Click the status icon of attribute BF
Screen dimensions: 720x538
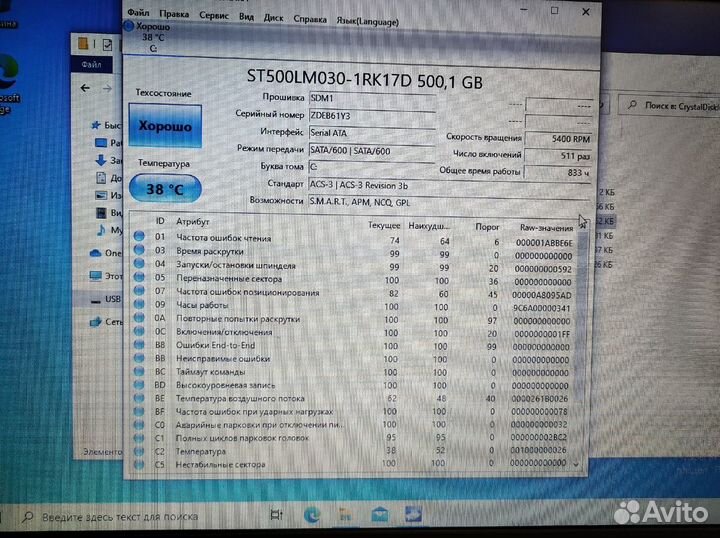[x=139, y=411]
